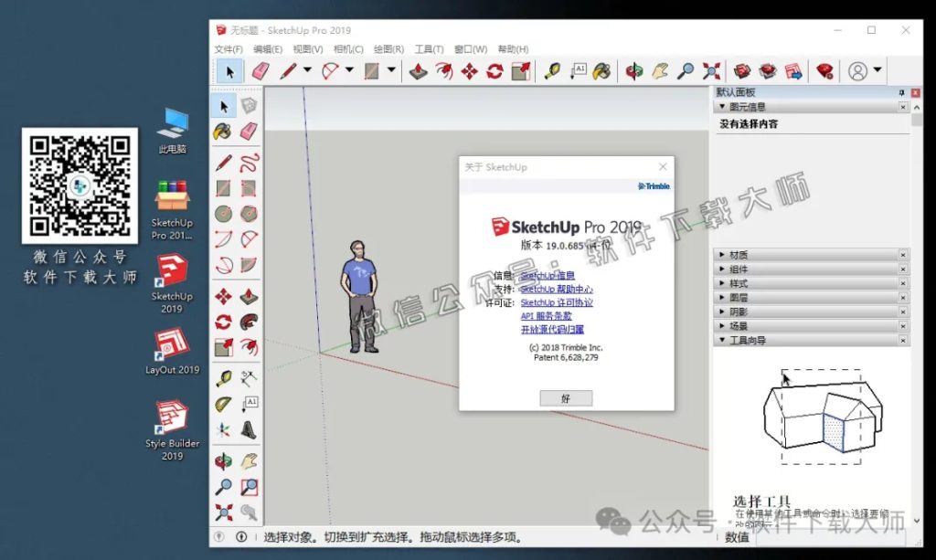Open the Arc tool dropdown arrow
The width and height of the screenshot is (936, 560).
[x=349, y=70]
